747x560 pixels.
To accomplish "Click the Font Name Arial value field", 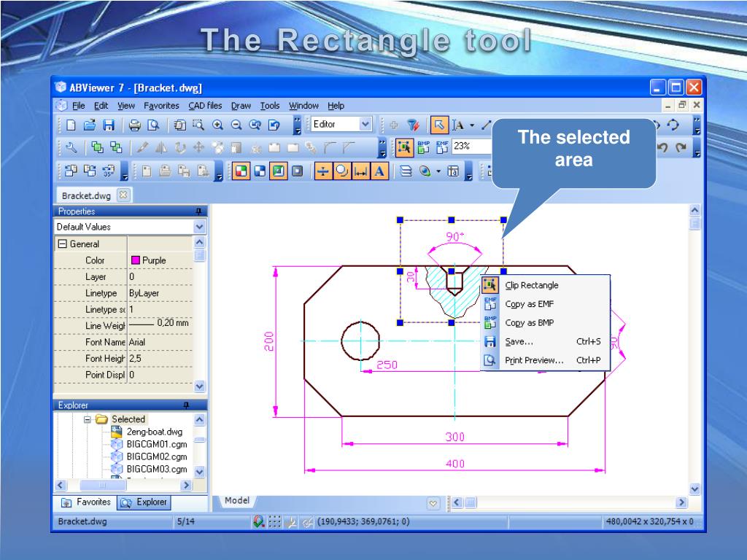I will (x=160, y=343).
